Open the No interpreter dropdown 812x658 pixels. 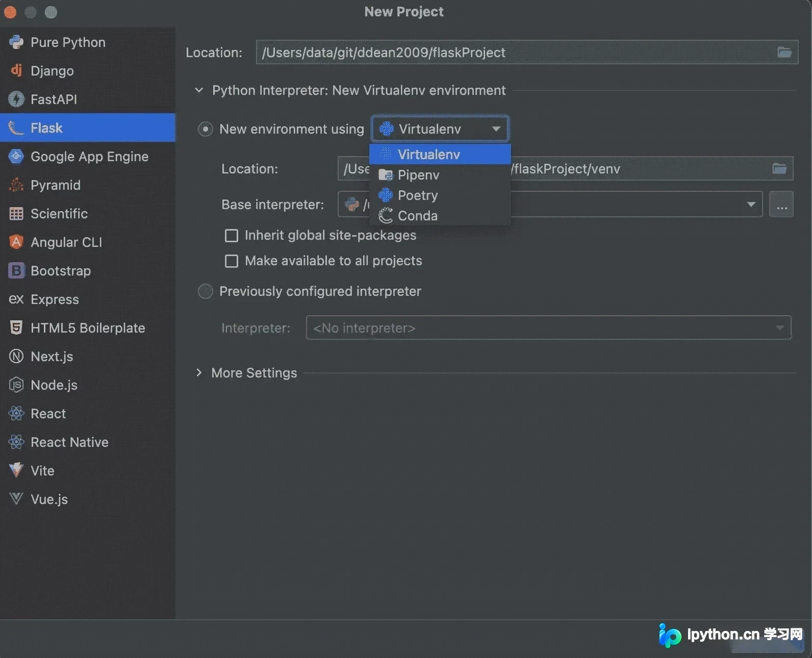(548, 328)
